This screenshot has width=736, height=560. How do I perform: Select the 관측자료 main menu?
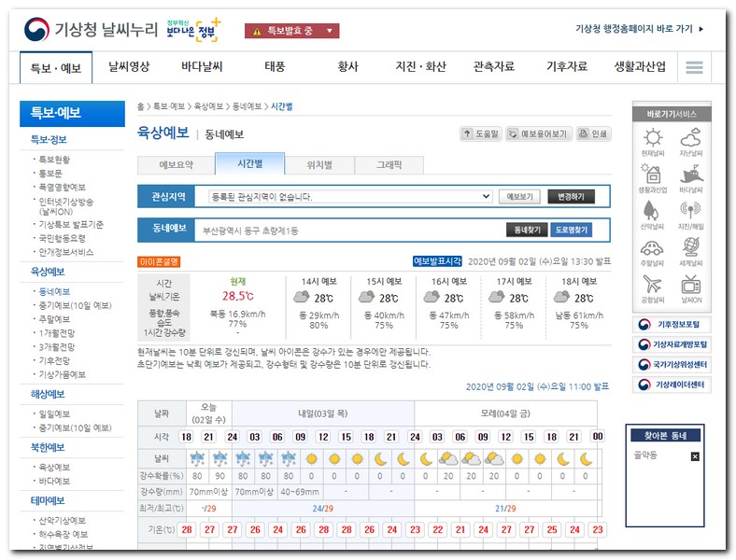(494, 66)
